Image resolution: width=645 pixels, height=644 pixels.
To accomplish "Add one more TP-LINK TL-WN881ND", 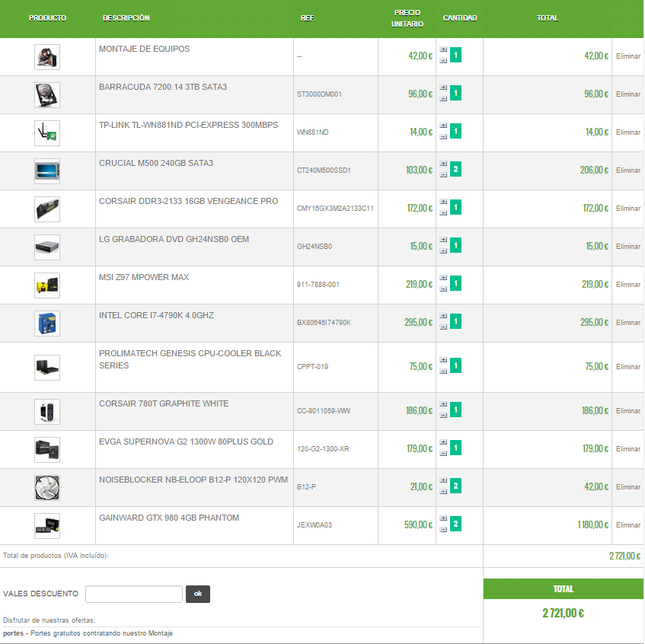I will pos(443,126).
